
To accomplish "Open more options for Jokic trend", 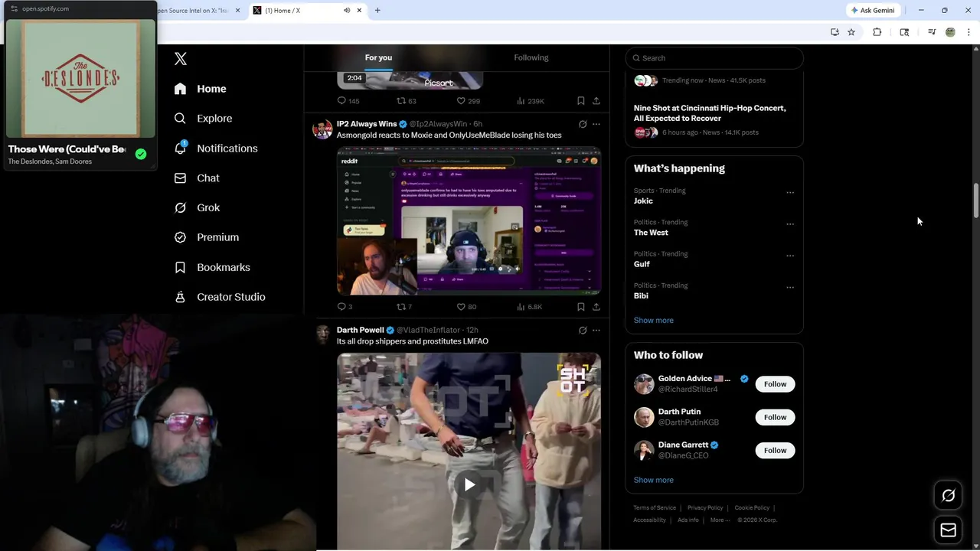I will (x=790, y=193).
